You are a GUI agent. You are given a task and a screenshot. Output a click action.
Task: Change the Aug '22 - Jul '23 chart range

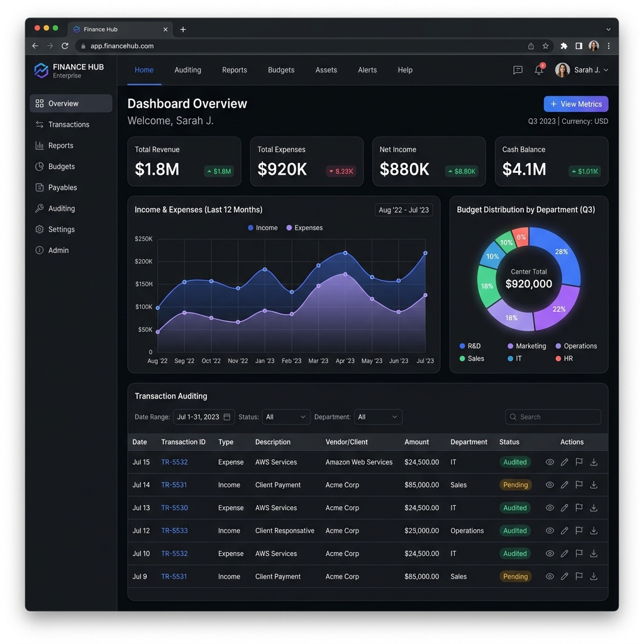coord(404,210)
